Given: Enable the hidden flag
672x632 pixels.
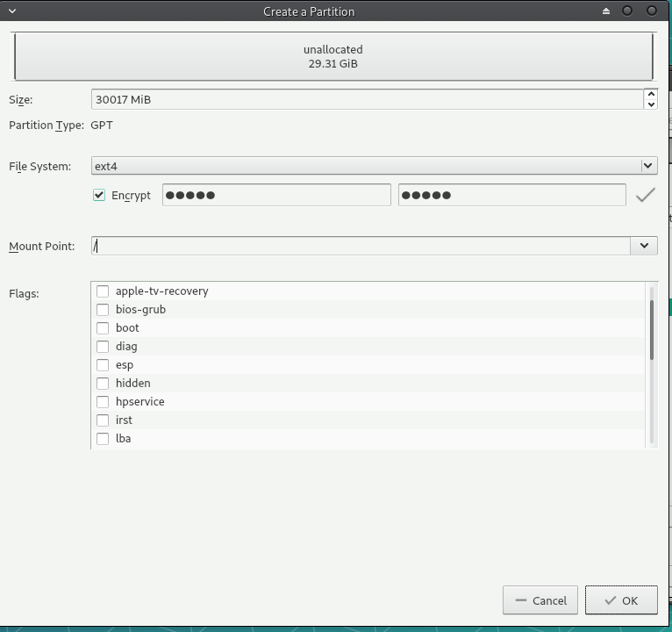Looking at the screenshot, I should 103,384.
